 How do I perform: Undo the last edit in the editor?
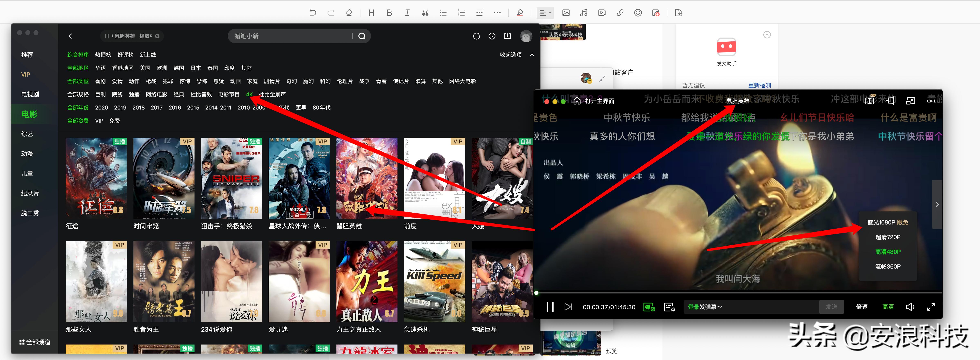coord(313,12)
